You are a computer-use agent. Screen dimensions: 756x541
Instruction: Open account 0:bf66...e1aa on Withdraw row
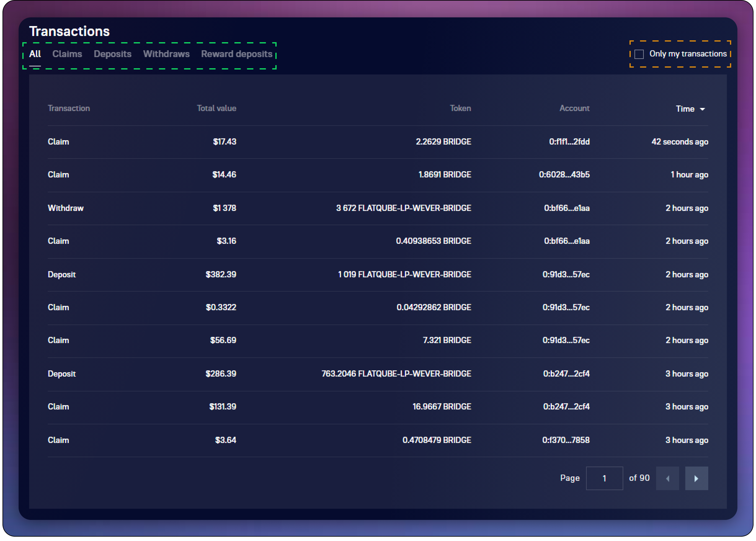pos(567,208)
